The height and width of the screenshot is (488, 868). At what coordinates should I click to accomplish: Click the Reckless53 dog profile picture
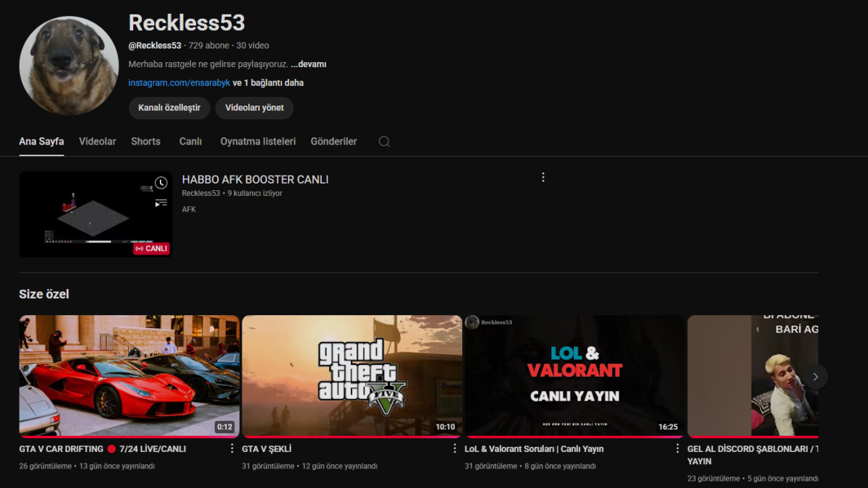click(x=69, y=66)
